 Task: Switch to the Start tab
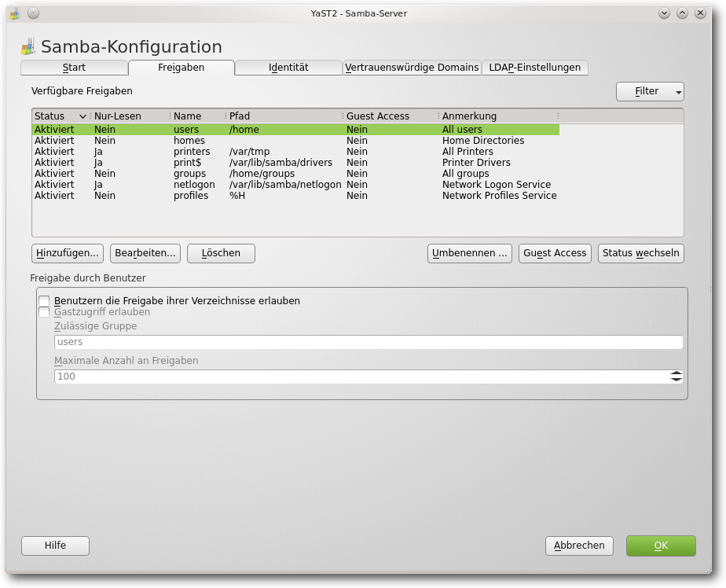[x=74, y=68]
